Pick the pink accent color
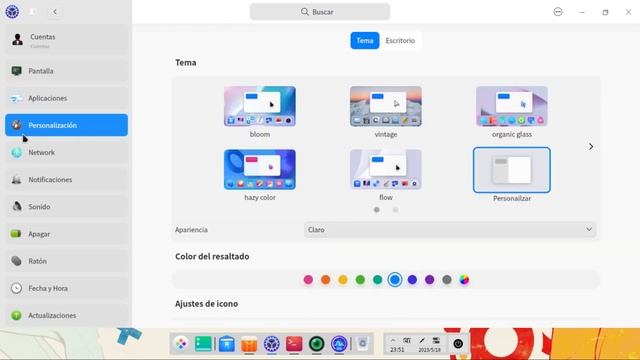This screenshot has height=360, width=640. pyautogui.click(x=308, y=280)
